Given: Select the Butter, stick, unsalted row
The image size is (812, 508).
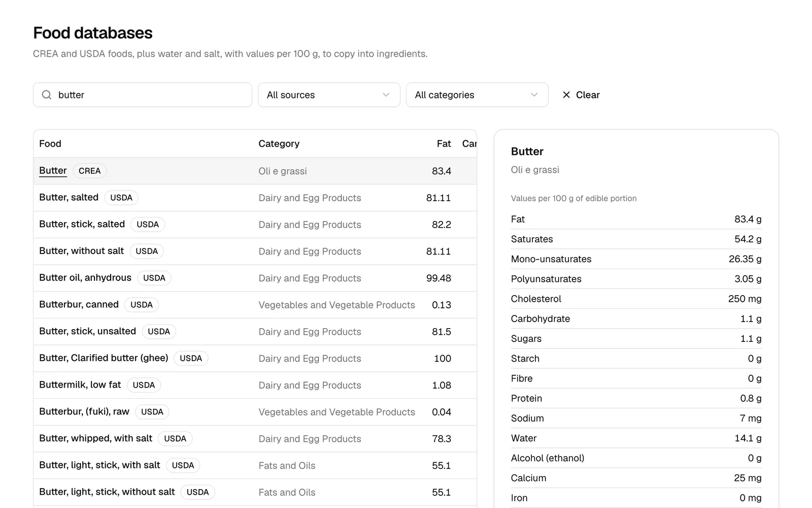Looking at the screenshot, I should coord(255,332).
